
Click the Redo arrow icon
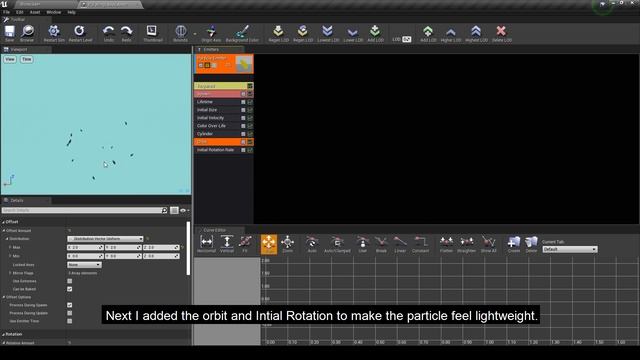coord(127,32)
